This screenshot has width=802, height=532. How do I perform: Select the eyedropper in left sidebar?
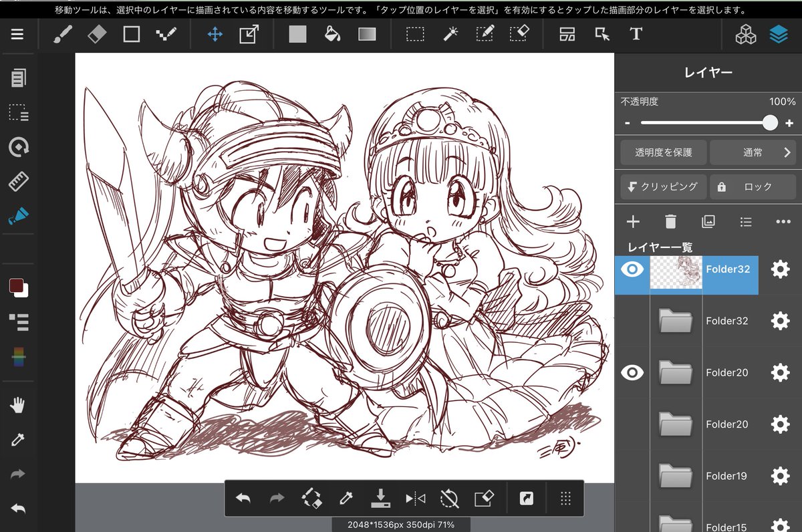(x=19, y=439)
